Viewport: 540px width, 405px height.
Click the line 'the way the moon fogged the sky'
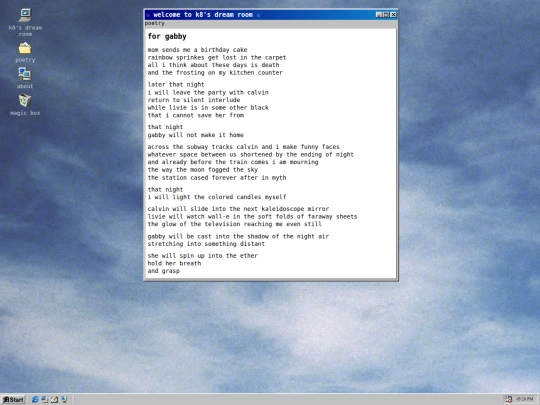[202, 170]
